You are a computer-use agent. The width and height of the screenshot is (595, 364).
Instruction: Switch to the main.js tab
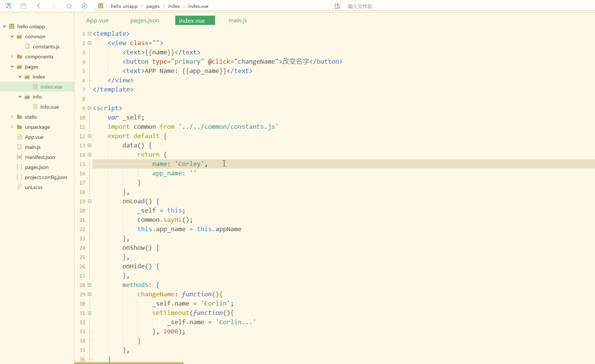238,20
